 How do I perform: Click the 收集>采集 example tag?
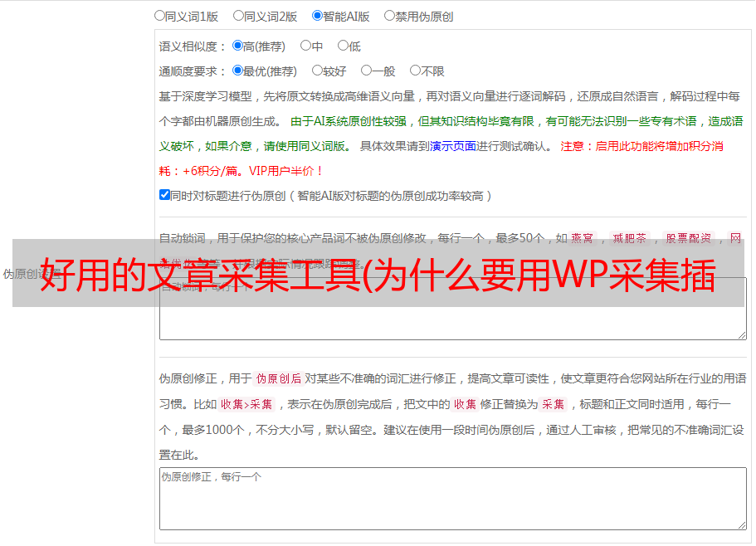point(246,404)
